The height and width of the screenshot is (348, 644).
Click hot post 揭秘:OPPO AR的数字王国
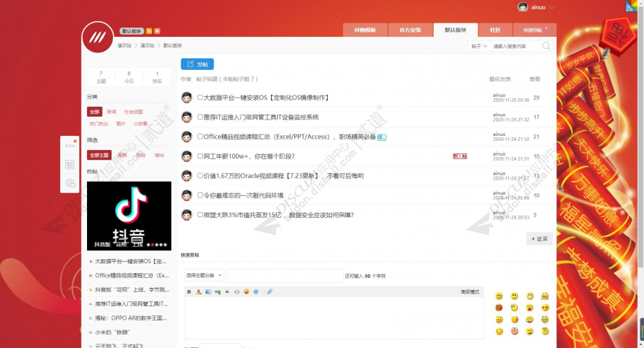[131, 318]
